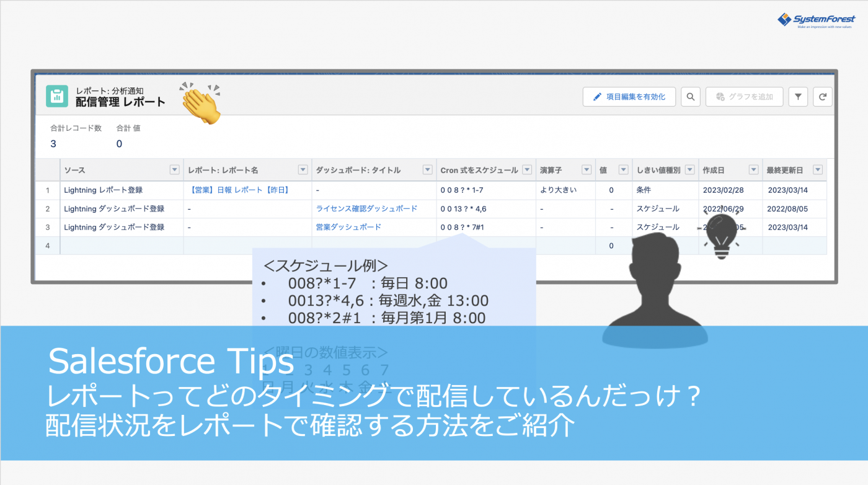The height and width of the screenshot is (485, 868).
Task: Open the しきい値種別 column dropdown
Action: click(x=690, y=170)
